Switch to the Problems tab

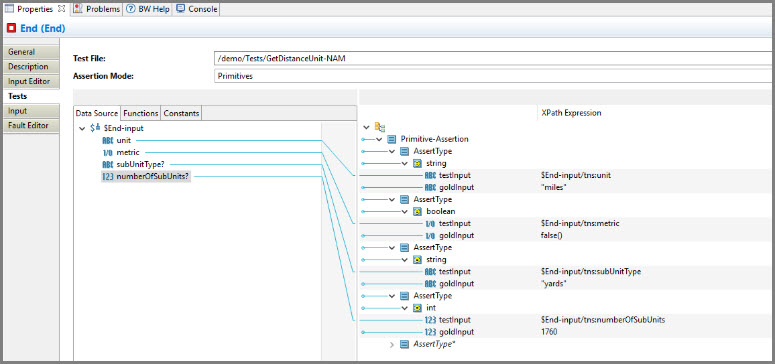(x=97, y=9)
